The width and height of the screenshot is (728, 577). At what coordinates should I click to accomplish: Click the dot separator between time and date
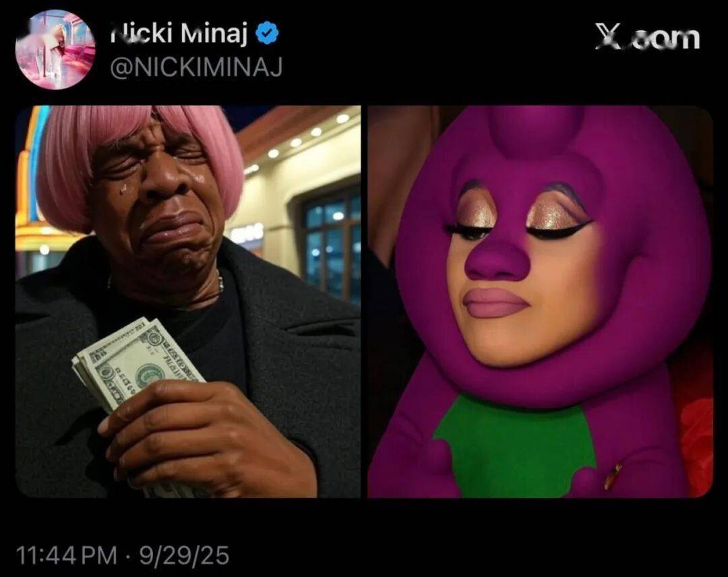point(129,555)
